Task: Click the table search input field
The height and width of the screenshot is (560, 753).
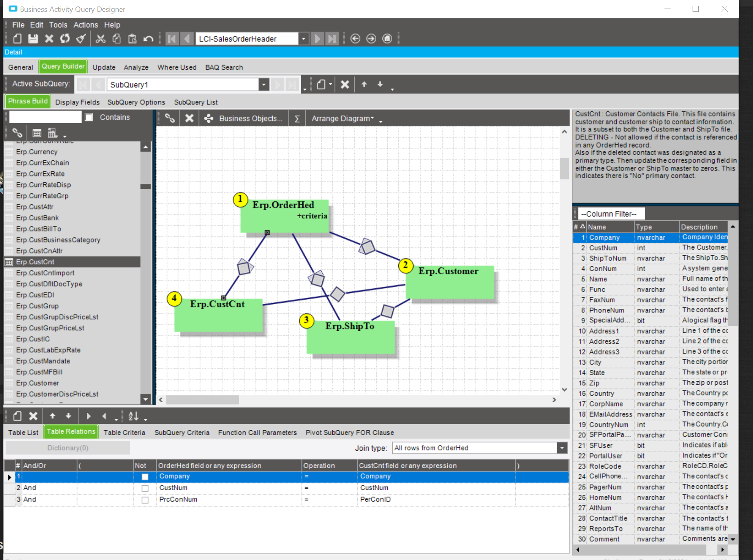Action: pyautogui.click(x=45, y=117)
